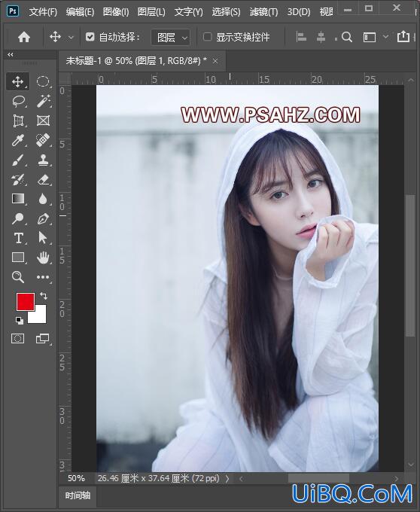This screenshot has height=512, width=420.
Task: Select the Frame tool
Action: pyautogui.click(x=43, y=120)
